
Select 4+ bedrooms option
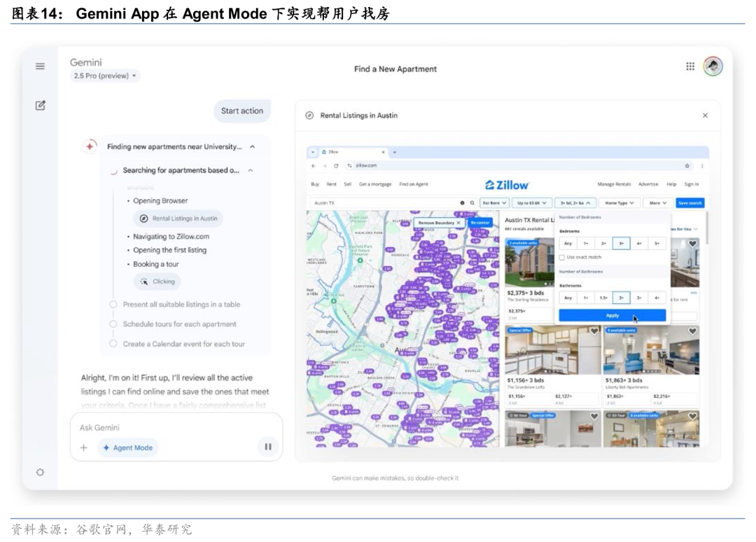639,244
